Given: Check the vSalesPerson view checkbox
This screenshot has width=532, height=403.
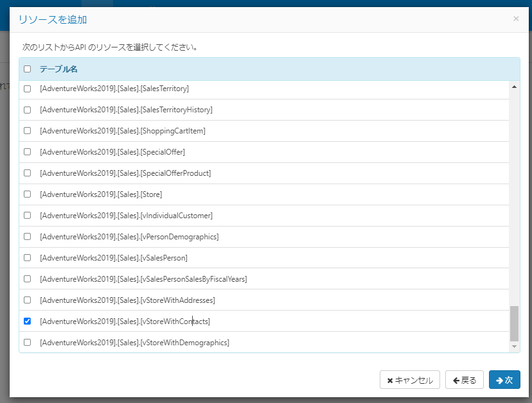Looking at the screenshot, I should 27,258.
